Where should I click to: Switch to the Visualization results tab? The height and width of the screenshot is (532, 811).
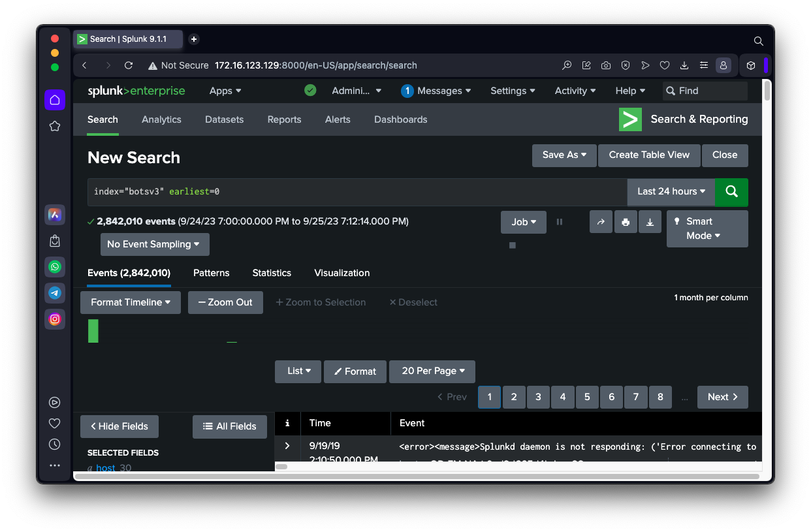(342, 273)
